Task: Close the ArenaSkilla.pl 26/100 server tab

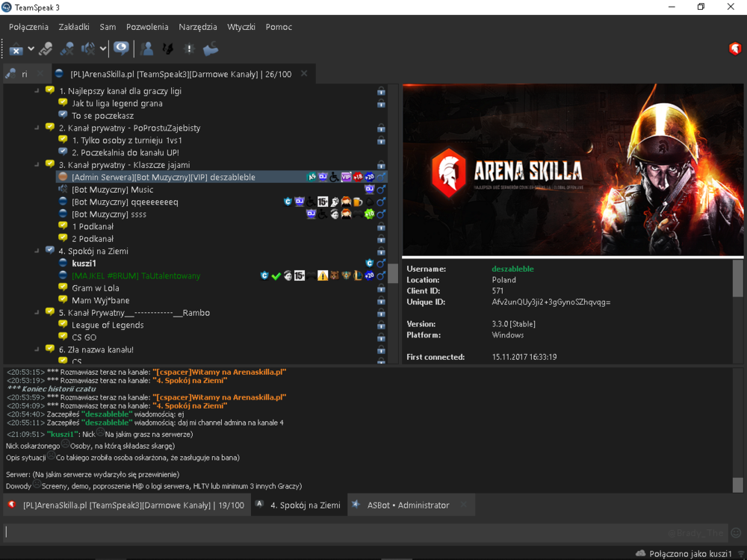Action: (x=304, y=74)
